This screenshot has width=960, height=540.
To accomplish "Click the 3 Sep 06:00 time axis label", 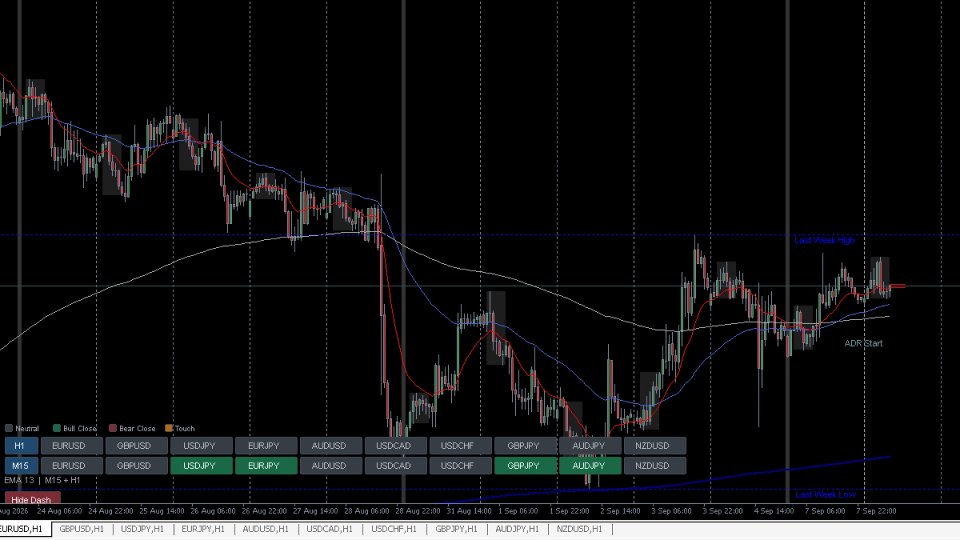I will [x=671, y=511].
